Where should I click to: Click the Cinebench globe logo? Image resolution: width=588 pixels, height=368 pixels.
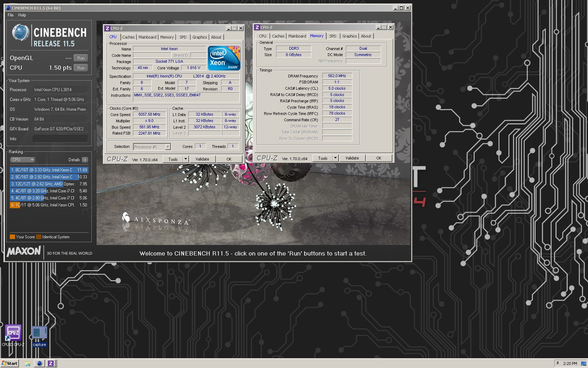pyautogui.click(x=20, y=33)
